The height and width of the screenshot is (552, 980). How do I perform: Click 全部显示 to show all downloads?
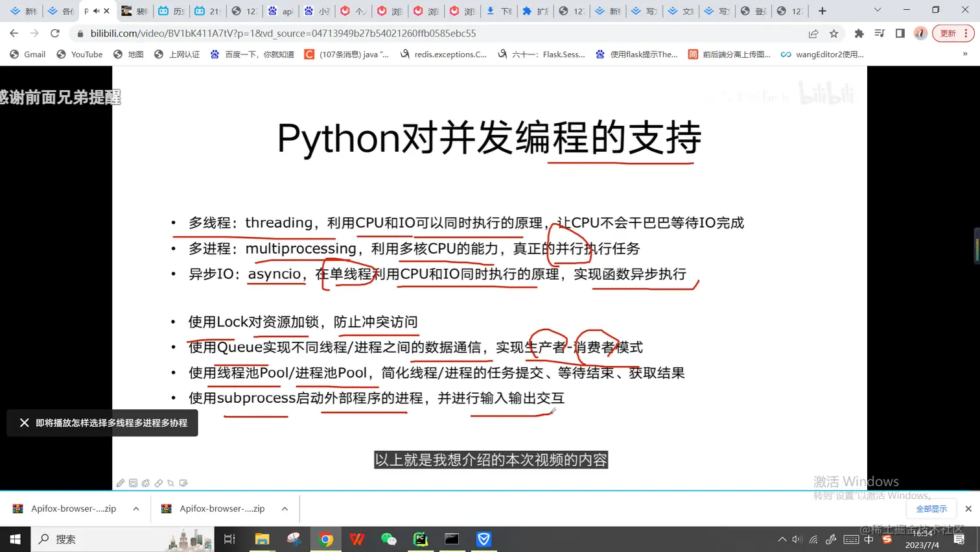pos(931,509)
